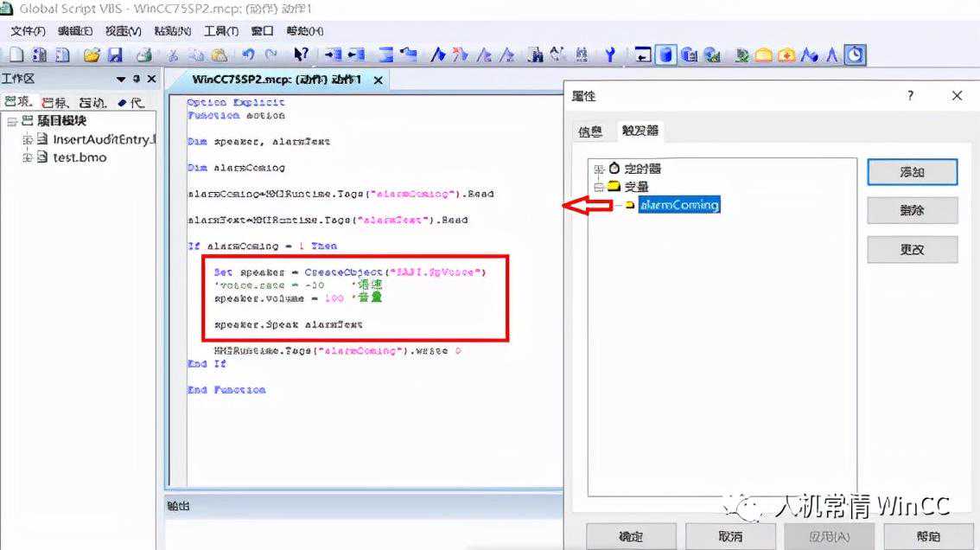Viewport: 980px width, 550px height.
Task: Click the Save disk icon in toolbar
Action: coord(115,55)
